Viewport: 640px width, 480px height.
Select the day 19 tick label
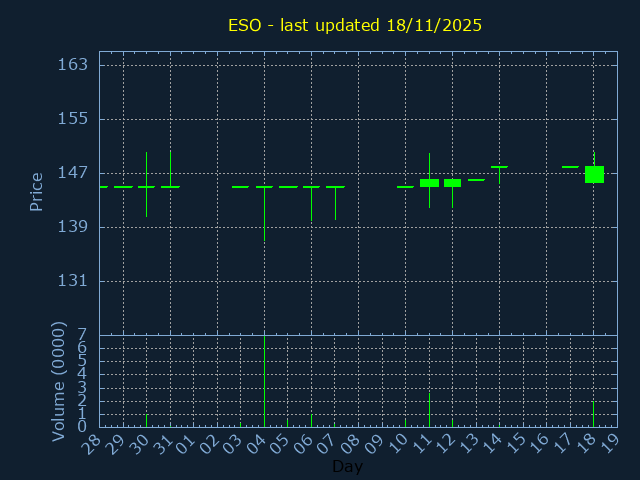point(610,443)
